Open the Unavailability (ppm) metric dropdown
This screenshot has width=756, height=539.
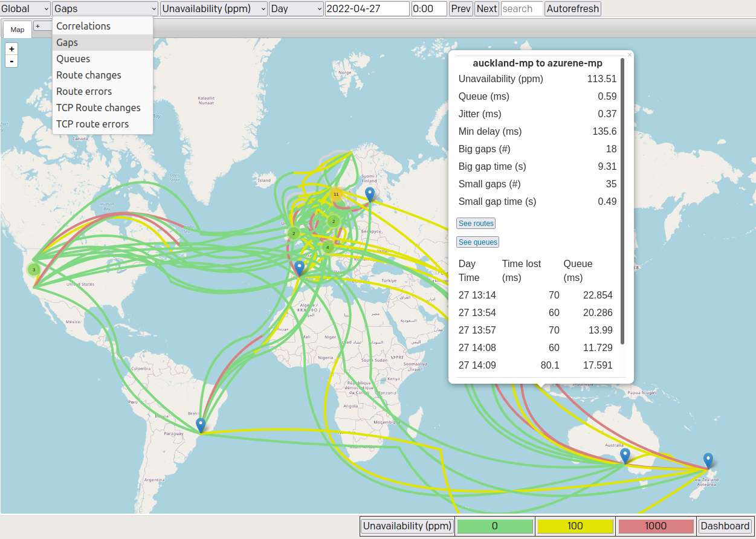(214, 8)
